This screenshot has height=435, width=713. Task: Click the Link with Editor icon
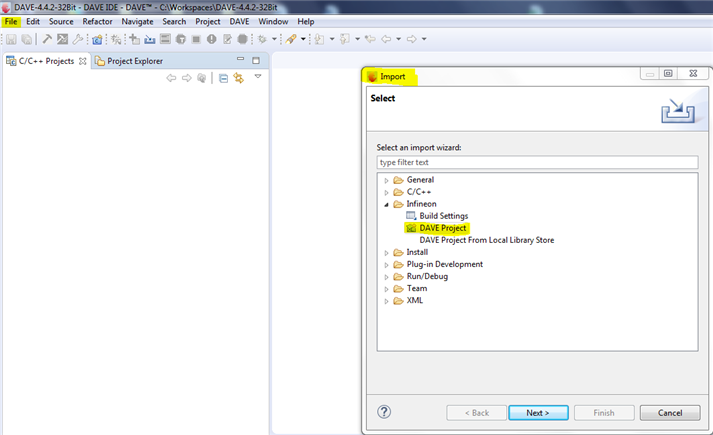click(x=238, y=78)
